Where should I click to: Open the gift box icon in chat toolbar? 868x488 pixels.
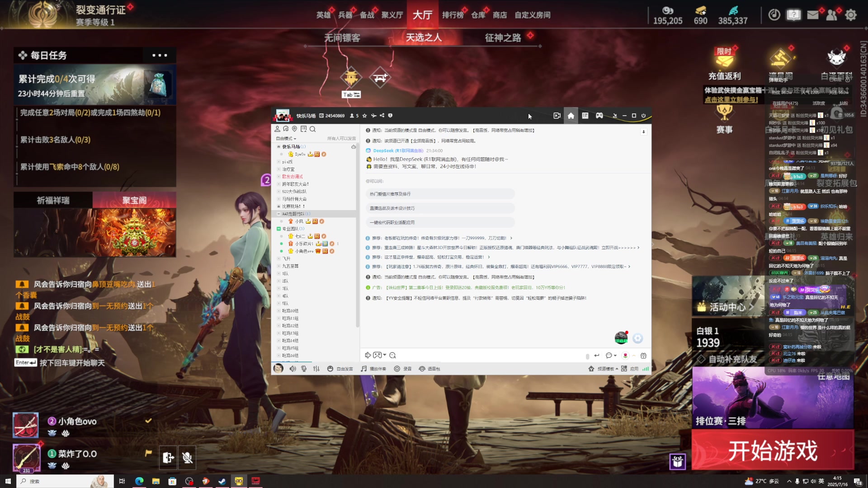[643, 356]
